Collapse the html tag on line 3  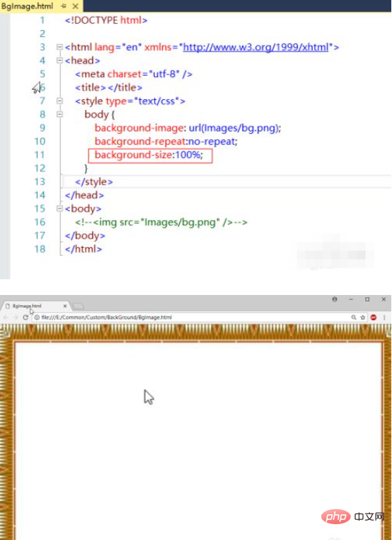tap(60, 47)
